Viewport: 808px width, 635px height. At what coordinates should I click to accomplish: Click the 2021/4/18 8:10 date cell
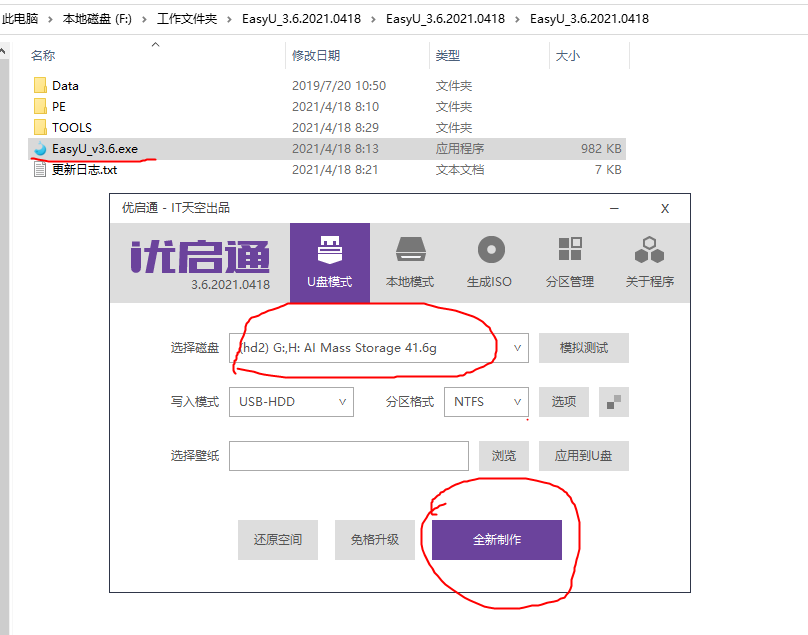tap(335, 107)
